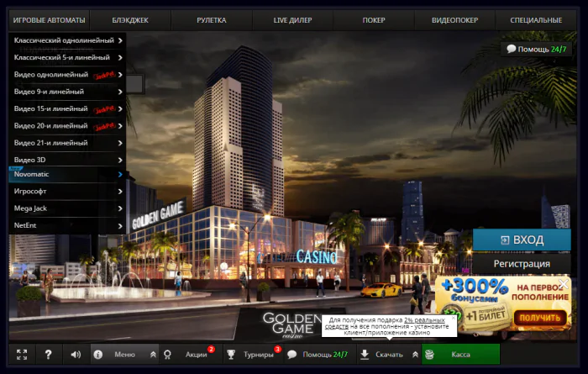Open ИГРОВЫЕ АВТОМАТЫ tab
Viewport: 588px width, 374px height.
coord(49,20)
